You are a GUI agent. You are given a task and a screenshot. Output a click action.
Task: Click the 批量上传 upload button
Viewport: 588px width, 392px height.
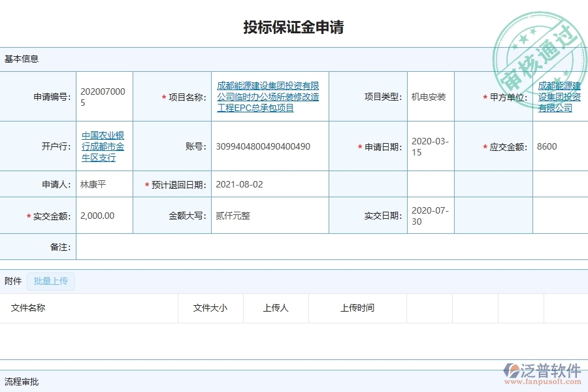tap(50, 281)
